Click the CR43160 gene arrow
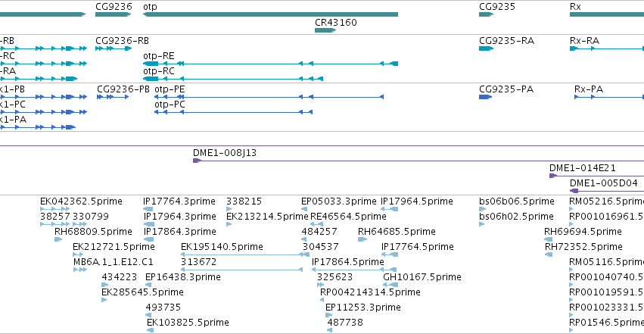This screenshot has width=644, height=334. (325, 30)
